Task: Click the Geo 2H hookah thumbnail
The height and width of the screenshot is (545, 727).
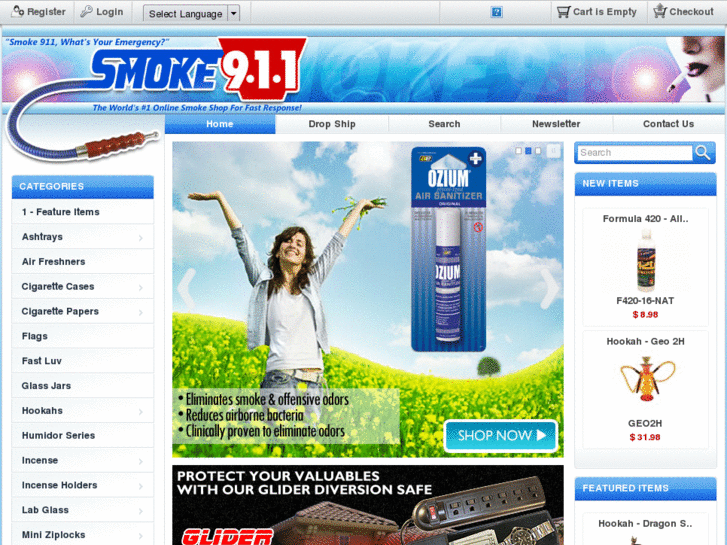Action: click(x=647, y=378)
